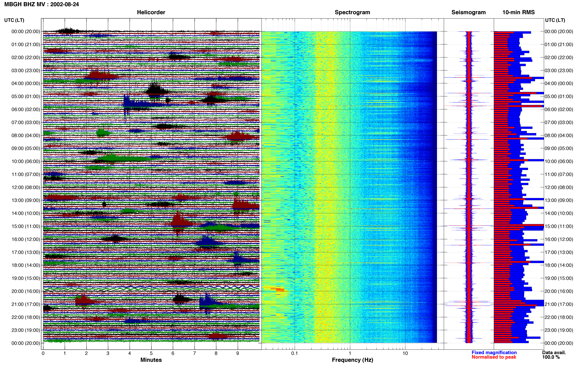The width and height of the screenshot is (588, 368).
Task: Click the '10' frequency tick label
Action: click(x=405, y=353)
